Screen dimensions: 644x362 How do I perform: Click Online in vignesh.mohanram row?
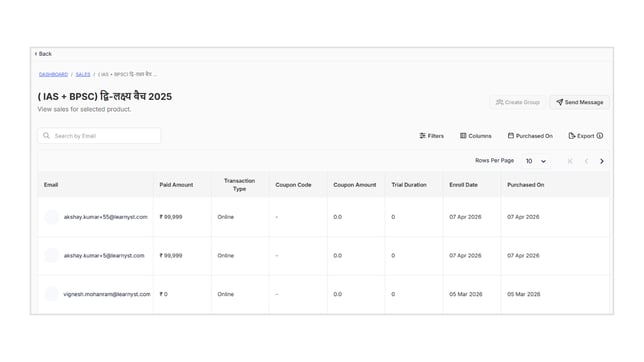(x=225, y=294)
